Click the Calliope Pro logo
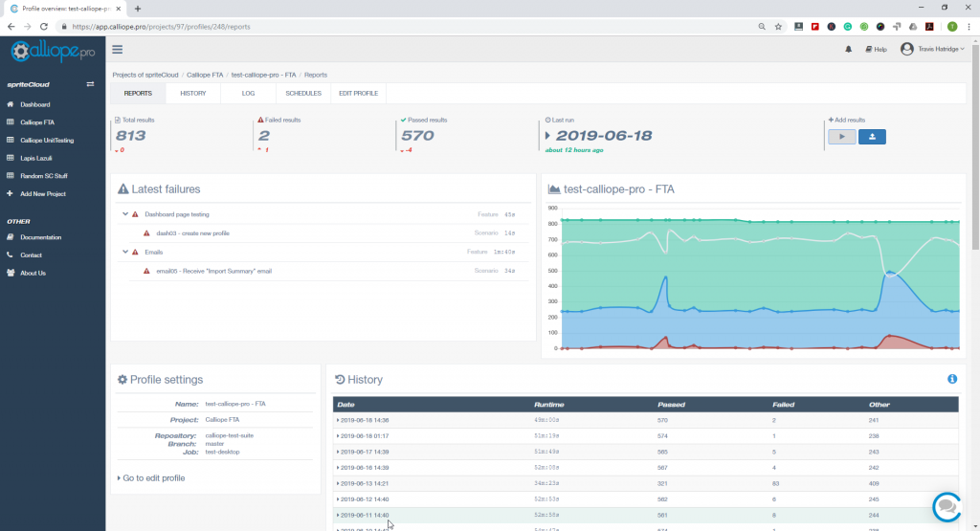Viewport: 980px width, 531px height. click(x=52, y=52)
